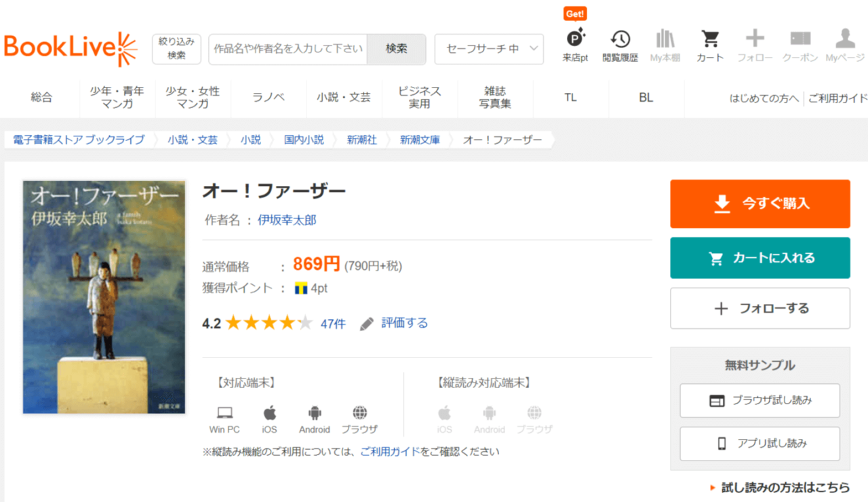Click the iOS apple icon under 対応端末

tap(270, 412)
